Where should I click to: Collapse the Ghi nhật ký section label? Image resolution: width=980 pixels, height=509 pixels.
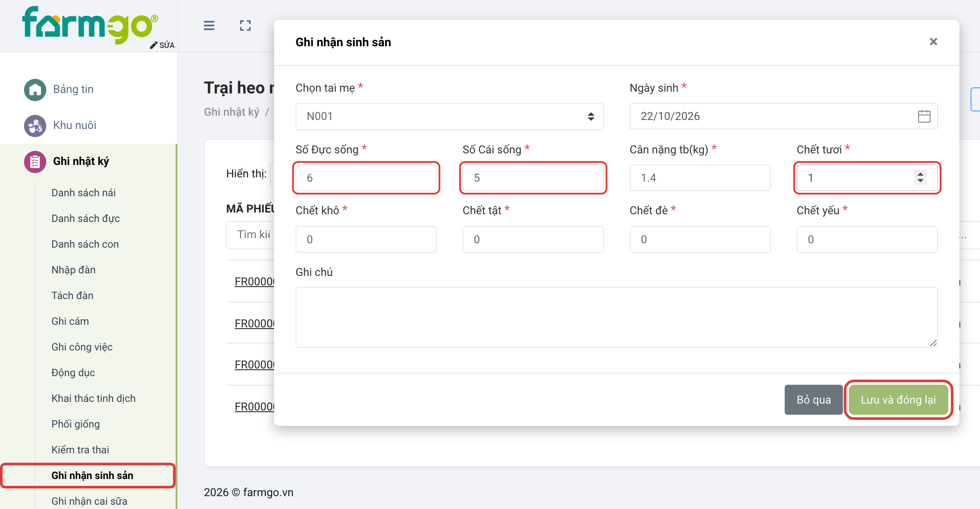81,161
